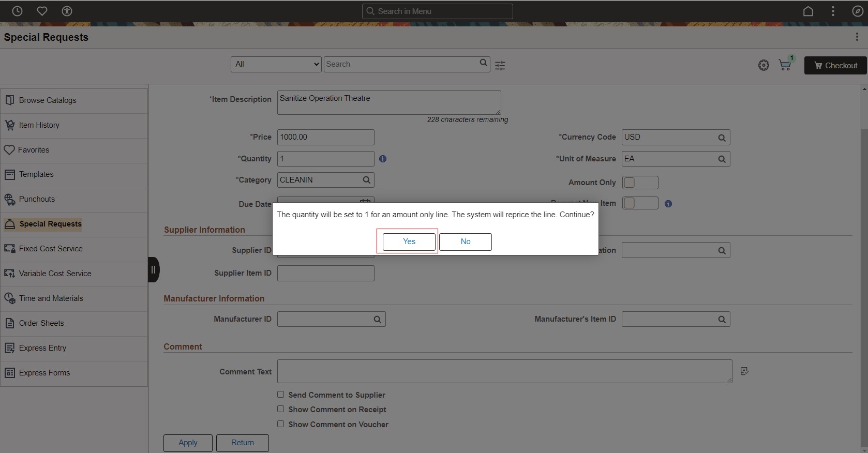
Task: Focus the Search in Menu field
Action: [438, 11]
